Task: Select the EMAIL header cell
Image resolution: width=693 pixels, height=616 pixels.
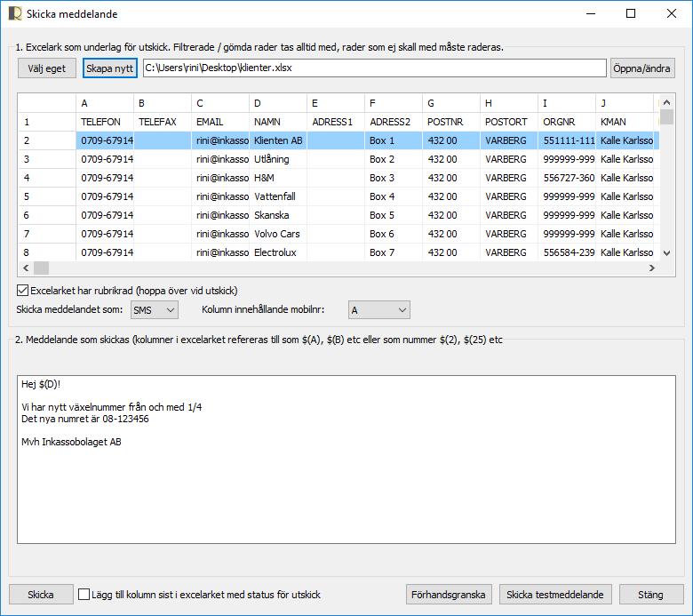Action: click(x=220, y=122)
